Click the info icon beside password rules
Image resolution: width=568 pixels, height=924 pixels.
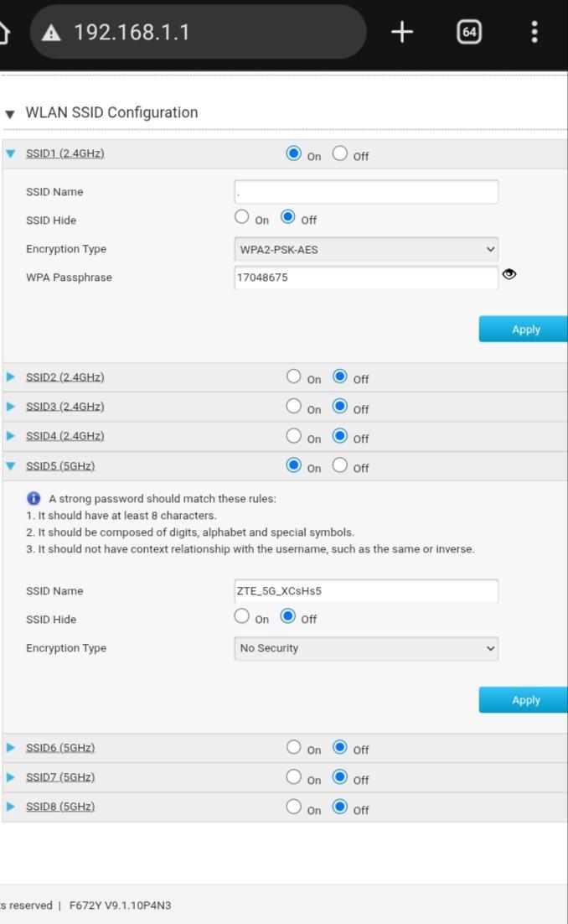(34, 499)
